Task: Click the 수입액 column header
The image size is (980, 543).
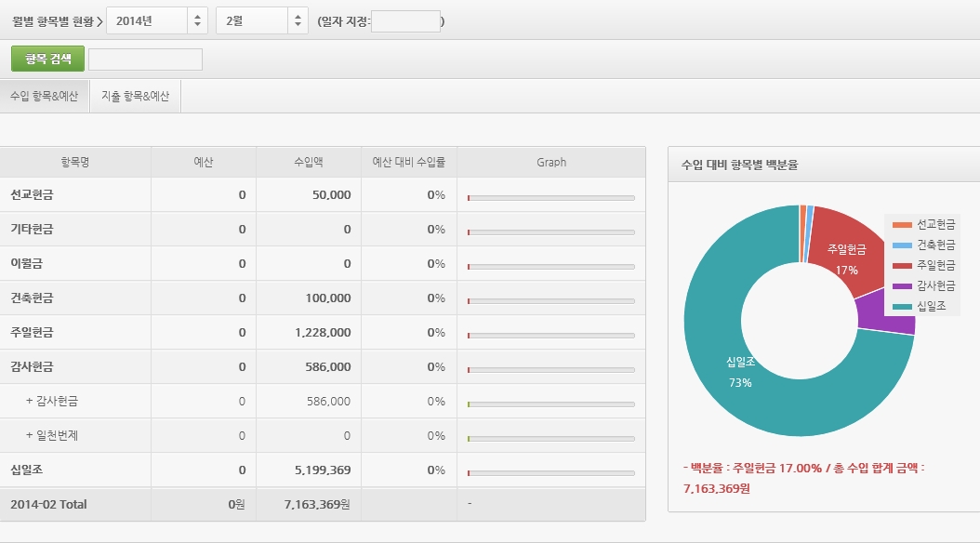Action: 309,163
